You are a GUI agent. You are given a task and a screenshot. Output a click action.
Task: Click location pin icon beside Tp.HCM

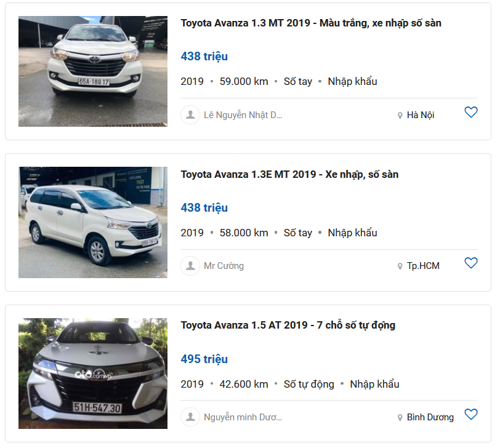(x=400, y=266)
